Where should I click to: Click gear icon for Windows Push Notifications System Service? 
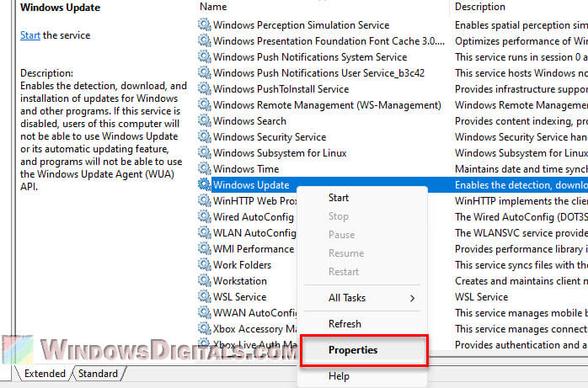(205, 57)
